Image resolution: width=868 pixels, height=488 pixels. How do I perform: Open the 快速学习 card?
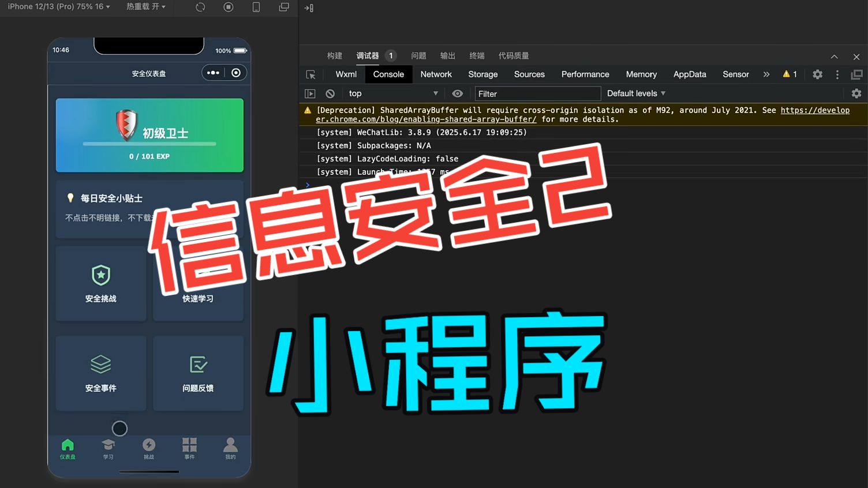click(198, 283)
